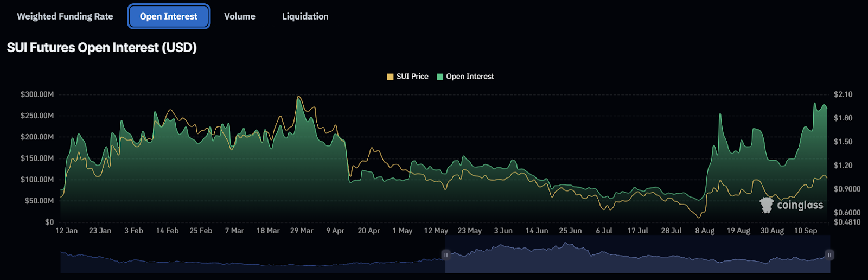Click the green Open Interest legend swatch

[440, 77]
